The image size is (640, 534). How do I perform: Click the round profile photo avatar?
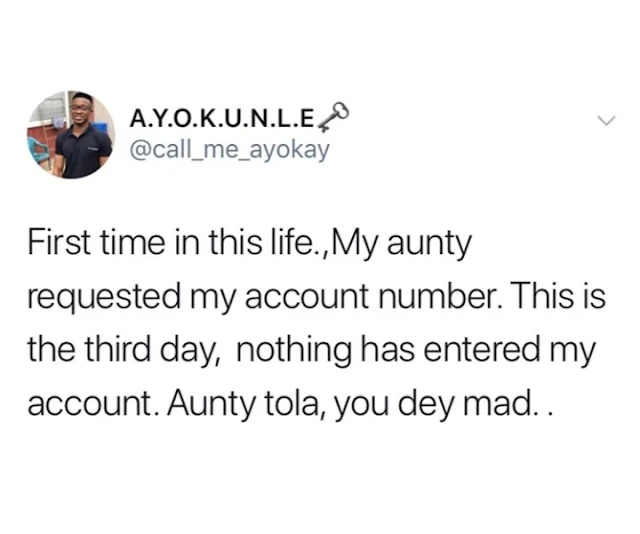coord(71,135)
